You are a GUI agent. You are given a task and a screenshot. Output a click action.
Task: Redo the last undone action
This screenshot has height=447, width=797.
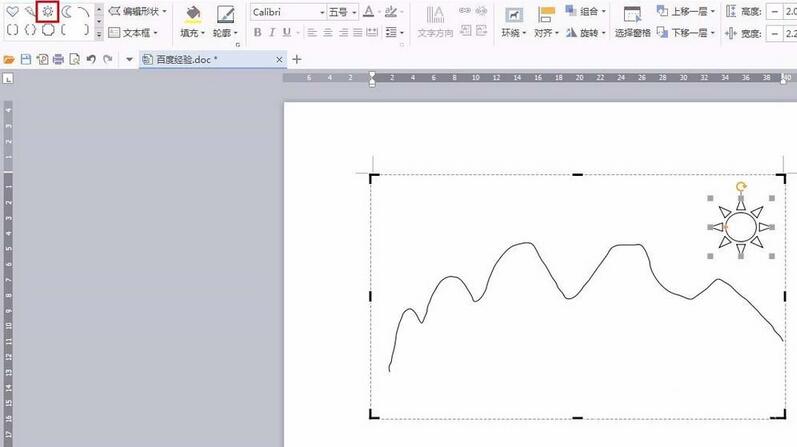(107, 59)
